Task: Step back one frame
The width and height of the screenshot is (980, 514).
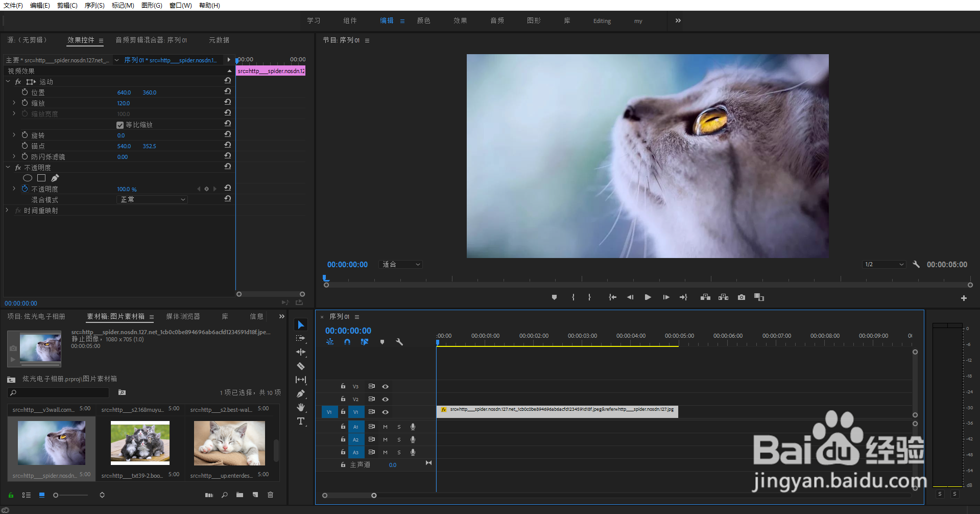Action: pos(630,297)
